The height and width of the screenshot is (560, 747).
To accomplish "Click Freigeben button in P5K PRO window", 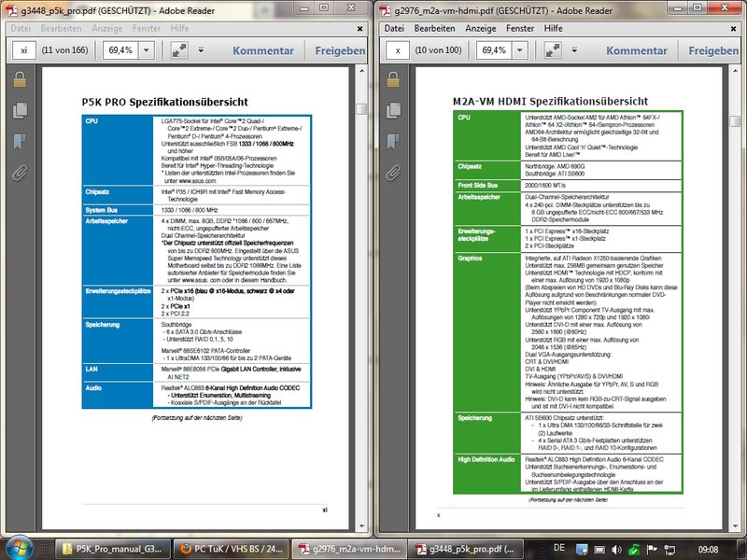I will pos(340,50).
